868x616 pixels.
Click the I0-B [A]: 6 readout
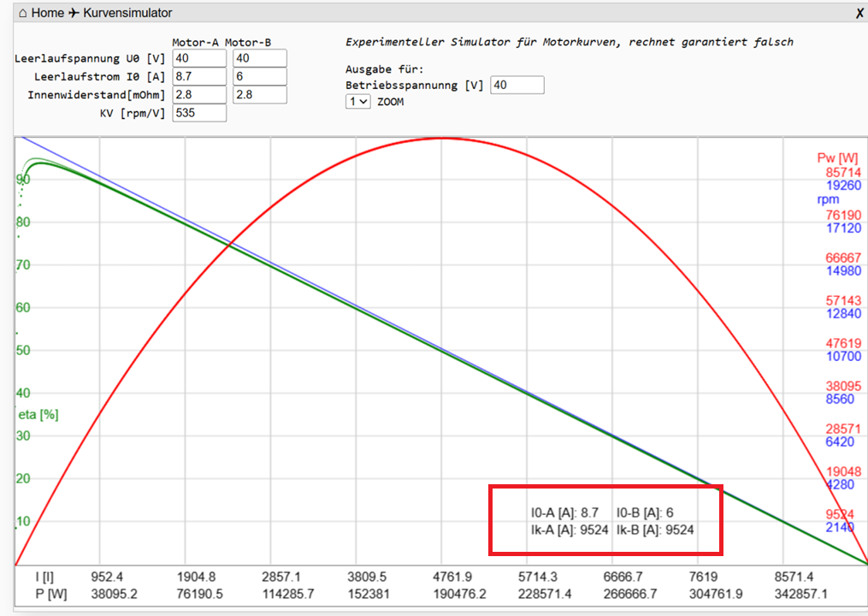[645, 512]
